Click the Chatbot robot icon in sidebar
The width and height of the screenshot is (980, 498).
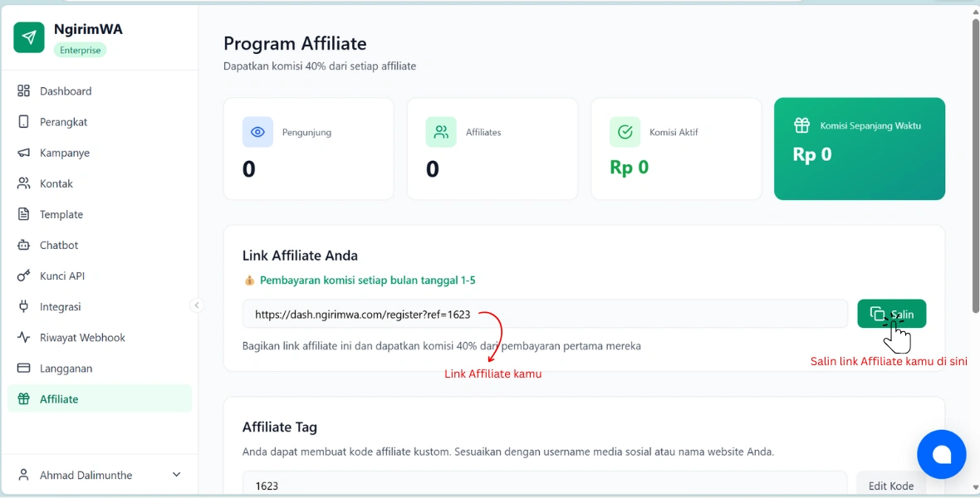click(23, 245)
